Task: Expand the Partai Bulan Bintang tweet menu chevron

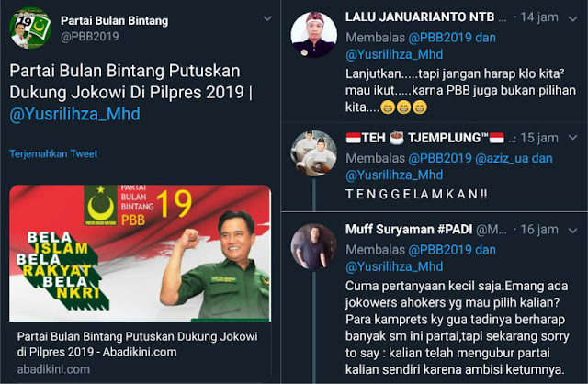Action: pyautogui.click(x=267, y=18)
